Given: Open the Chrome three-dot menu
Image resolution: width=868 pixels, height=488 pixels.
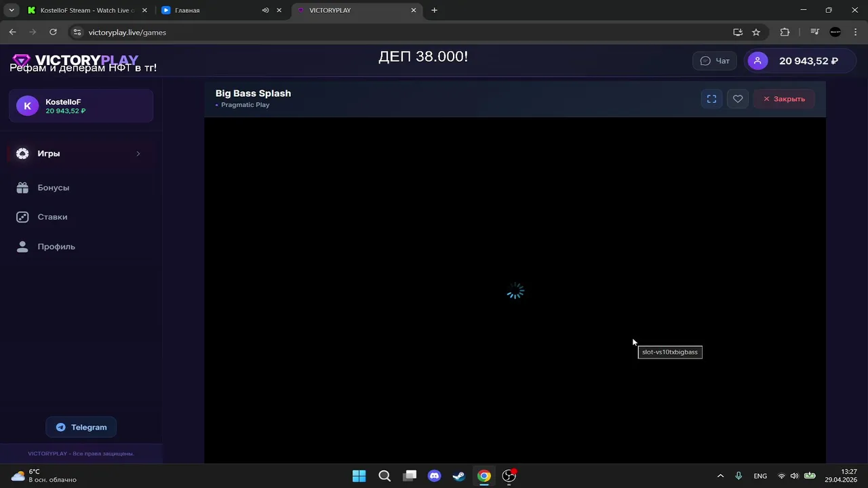Looking at the screenshot, I should pyautogui.click(x=855, y=32).
